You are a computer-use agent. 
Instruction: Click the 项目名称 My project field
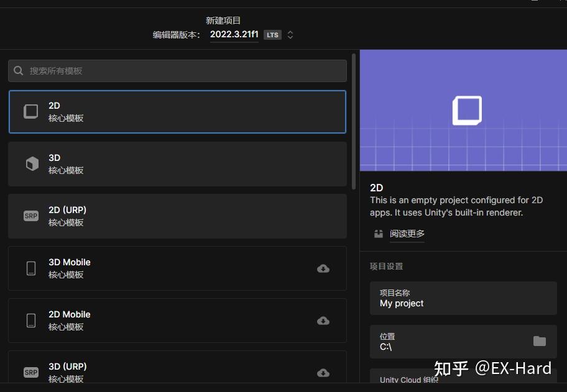pyautogui.click(x=463, y=298)
